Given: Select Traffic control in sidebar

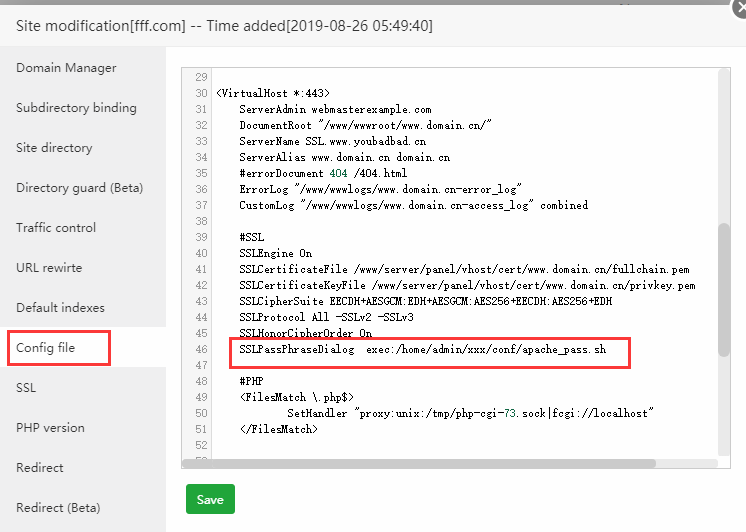Looking at the screenshot, I should [56, 228].
